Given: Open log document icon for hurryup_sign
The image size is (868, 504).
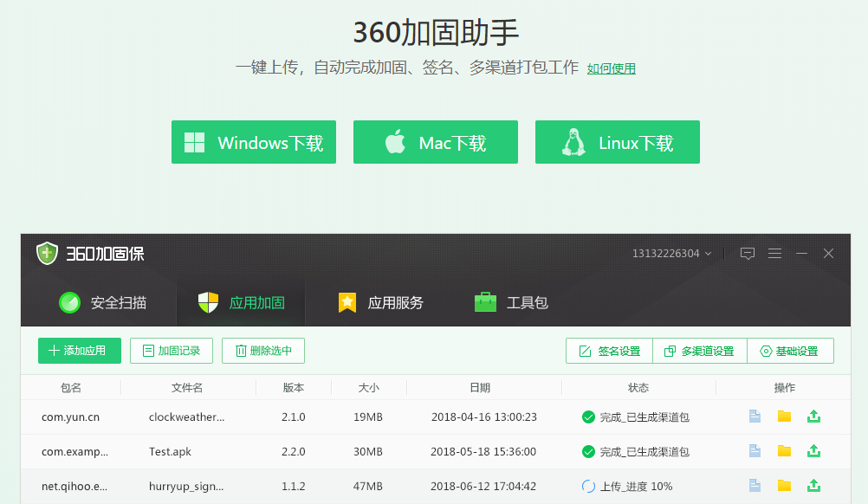Looking at the screenshot, I should (x=755, y=485).
